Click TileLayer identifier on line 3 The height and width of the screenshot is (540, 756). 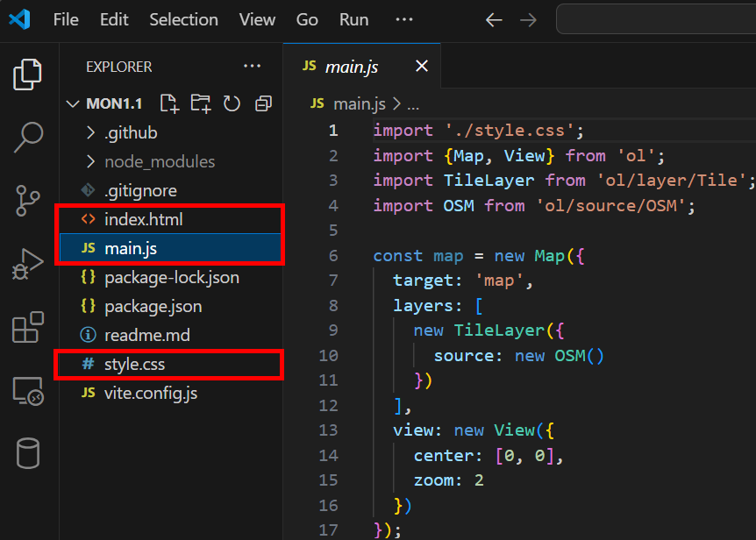pos(489,181)
